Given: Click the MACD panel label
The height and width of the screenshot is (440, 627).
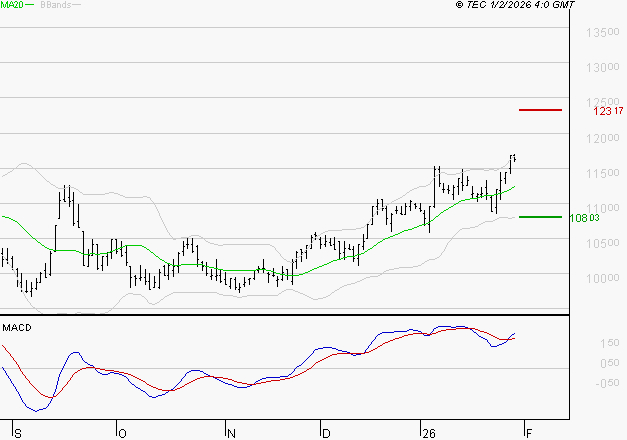Looking at the screenshot, I should click(x=17, y=328).
